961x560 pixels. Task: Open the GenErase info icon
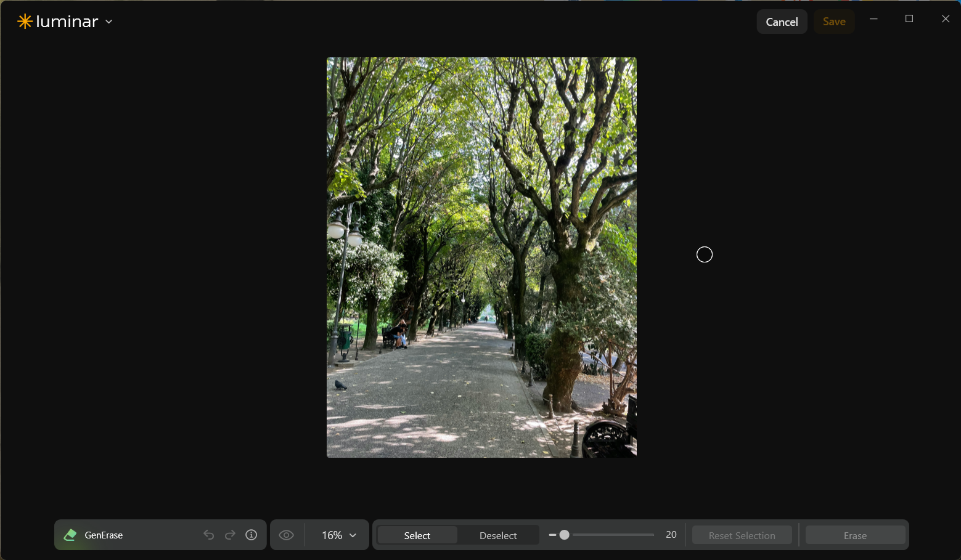coord(251,535)
